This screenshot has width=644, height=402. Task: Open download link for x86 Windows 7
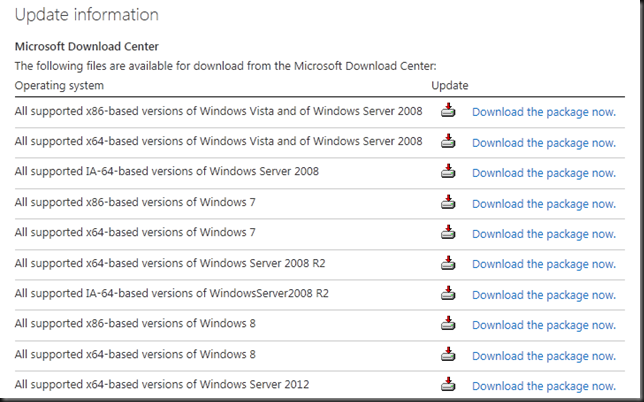pos(544,204)
